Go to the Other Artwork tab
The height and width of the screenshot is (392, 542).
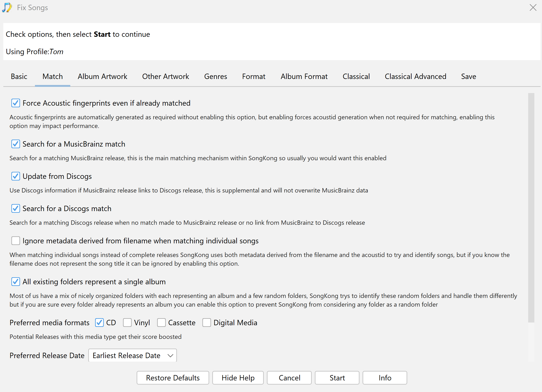click(x=166, y=76)
